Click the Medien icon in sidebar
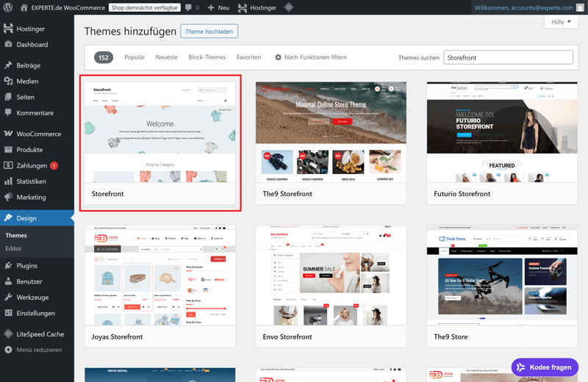The height and width of the screenshot is (382, 588). click(8, 81)
